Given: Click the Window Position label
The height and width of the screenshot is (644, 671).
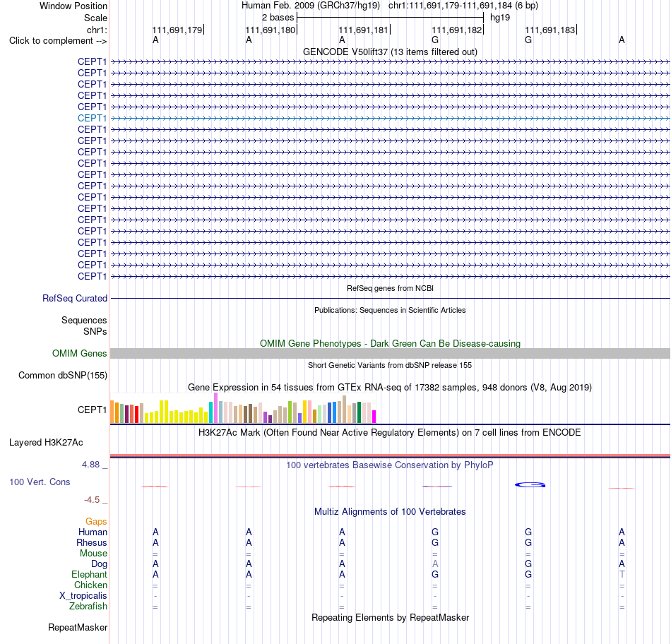Looking at the screenshot, I should (x=73, y=6).
